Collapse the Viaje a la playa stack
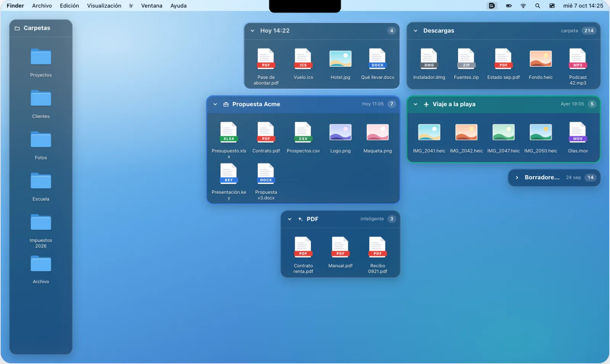Screen dimensions: 610x364 (x=416, y=104)
